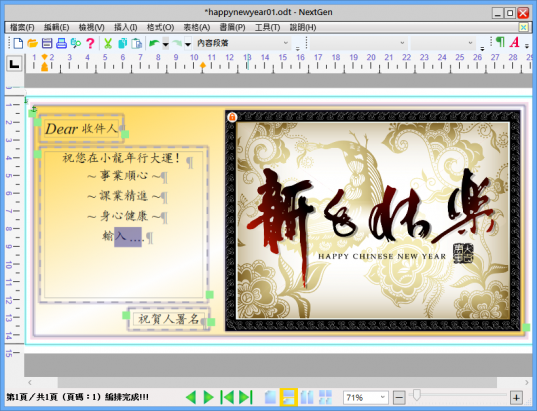Image resolution: width=537 pixels, height=411 pixels.
Task: Open the 71% zoom level dropdown
Action: coord(365,398)
